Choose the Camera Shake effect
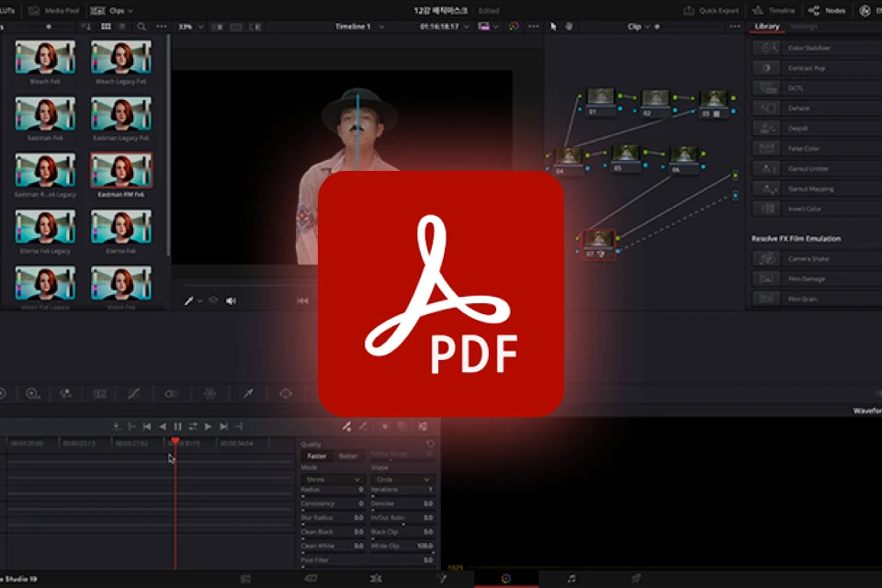This screenshot has height=588, width=882. (817, 259)
